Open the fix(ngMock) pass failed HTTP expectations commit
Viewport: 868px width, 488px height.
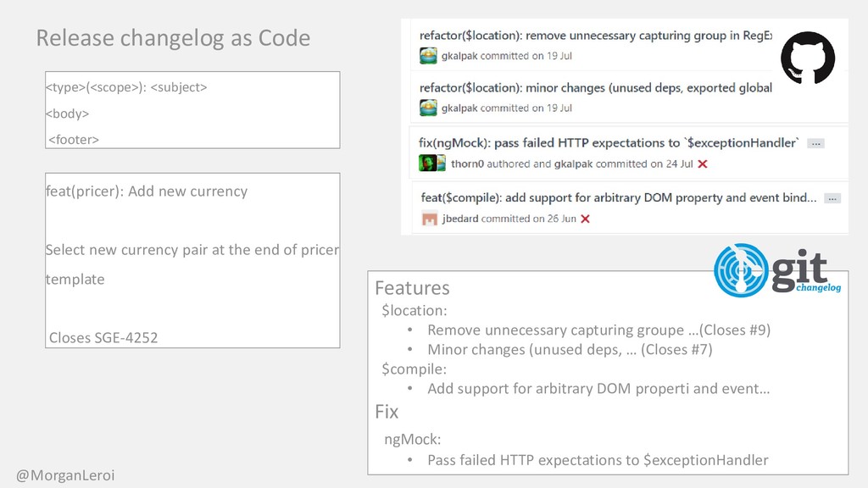coord(609,142)
